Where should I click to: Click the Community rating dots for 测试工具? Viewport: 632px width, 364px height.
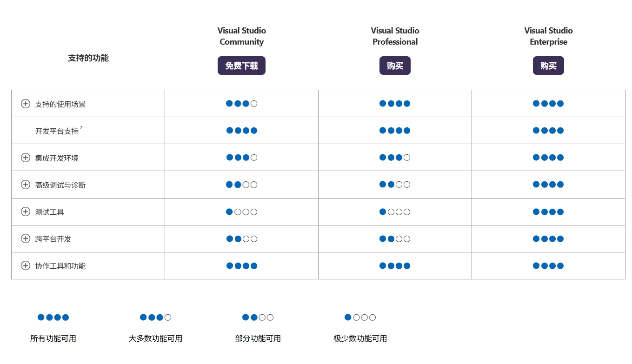(241, 212)
